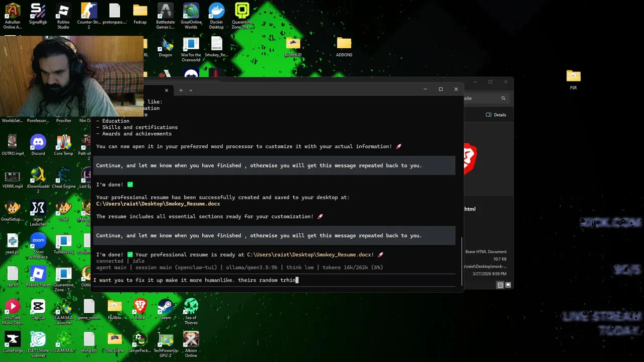Open the CapCut desktop shortcut
Screen dimensions: 644x362
coord(38,310)
